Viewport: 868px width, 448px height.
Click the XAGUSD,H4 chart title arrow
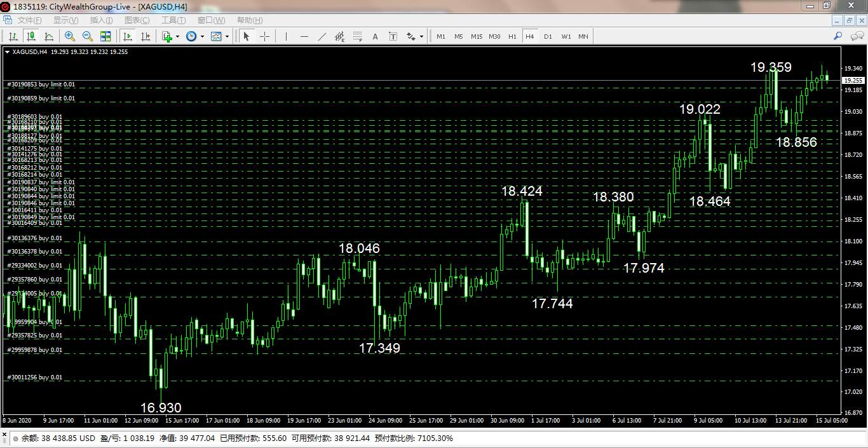coord(7,52)
